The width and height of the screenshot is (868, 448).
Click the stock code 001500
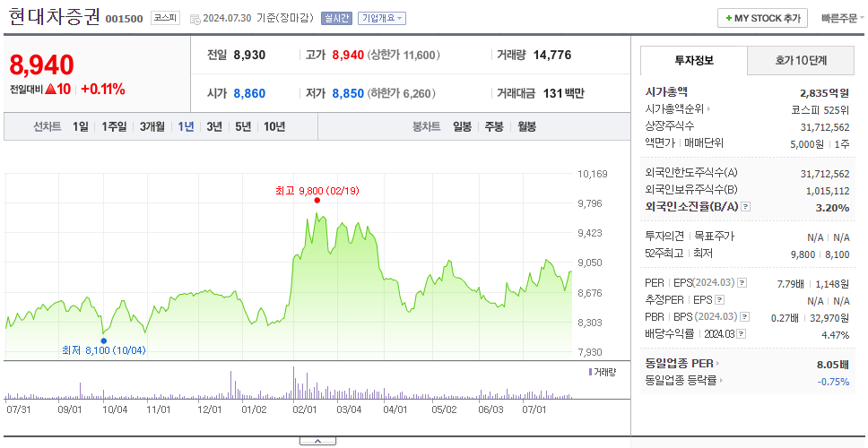[x=124, y=19]
